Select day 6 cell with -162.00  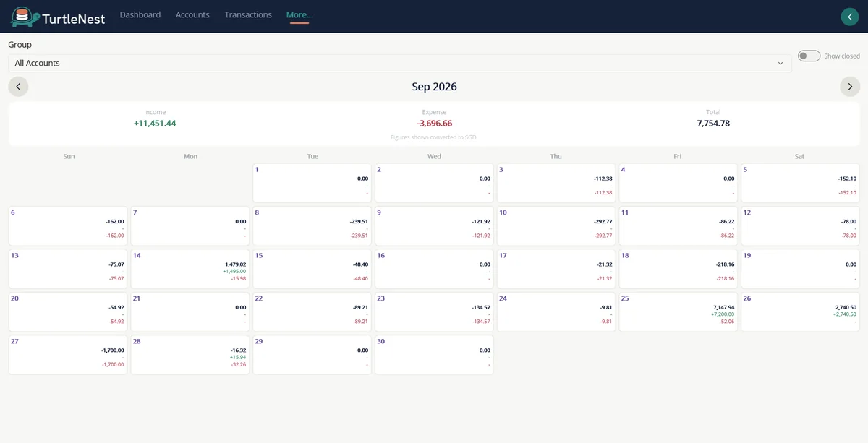click(x=68, y=226)
